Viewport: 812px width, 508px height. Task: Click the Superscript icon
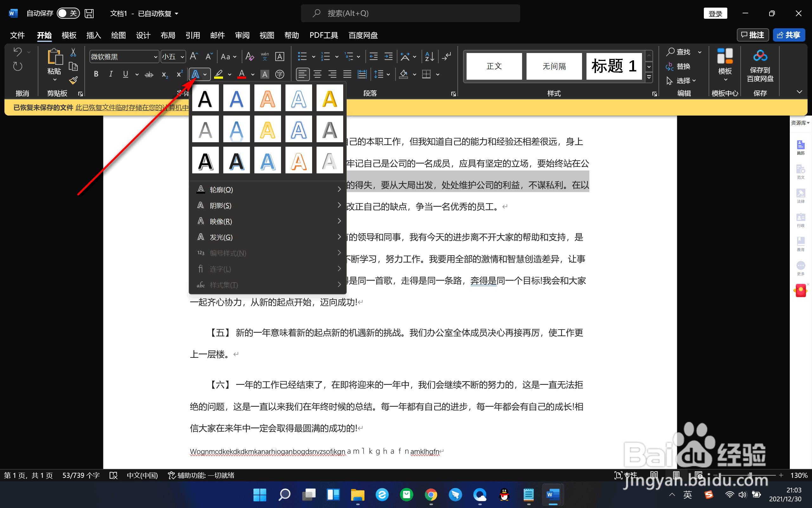click(180, 74)
